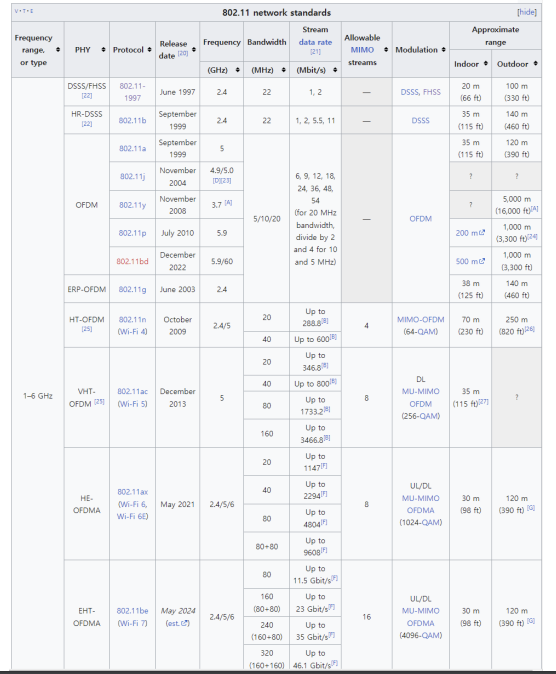This screenshot has width=556, height=674.
Task: Open the est. external link for 802.11be
Action: click(178, 623)
